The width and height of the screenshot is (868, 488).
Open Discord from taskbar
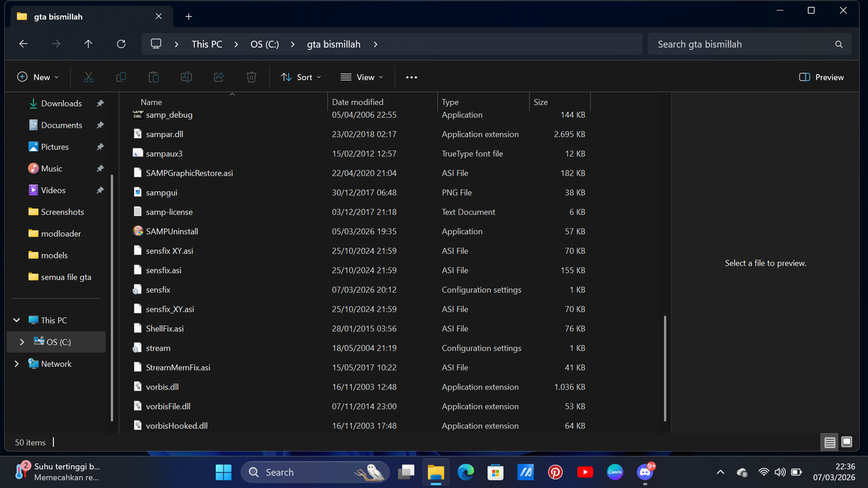[x=645, y=472]
